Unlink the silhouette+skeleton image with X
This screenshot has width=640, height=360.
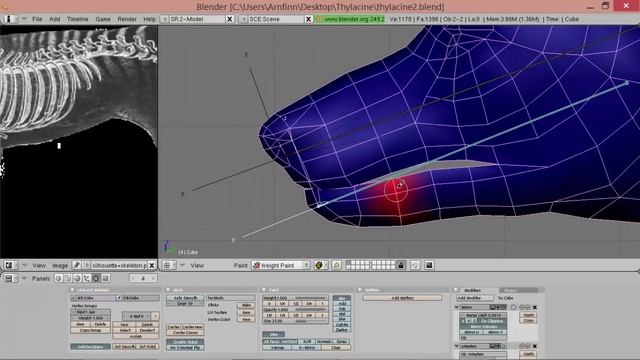click(x=152, y=265)
